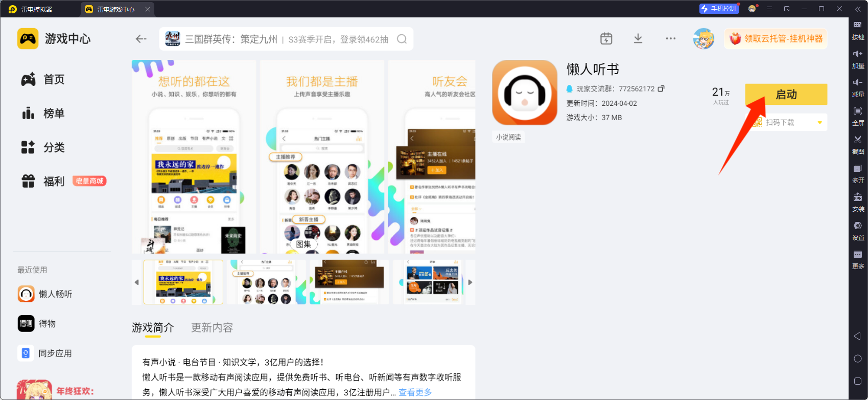This screenshot has width=868, height=400.
Task: Switch to the 游戏简介 tab
Action: coord(153,327)
